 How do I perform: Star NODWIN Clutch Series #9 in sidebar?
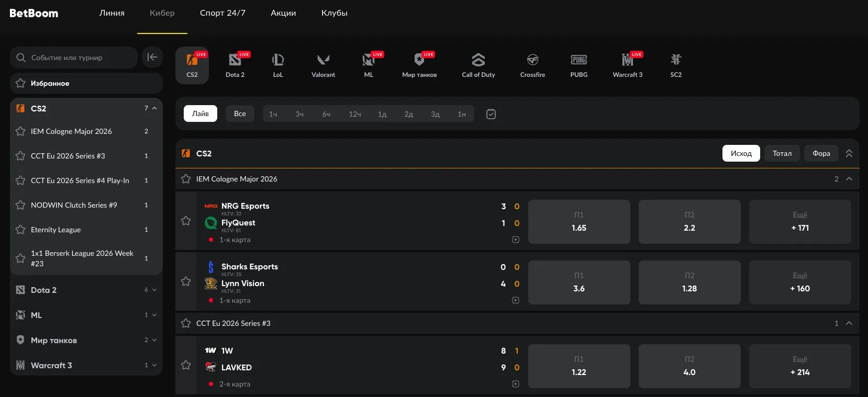point(20,205)
